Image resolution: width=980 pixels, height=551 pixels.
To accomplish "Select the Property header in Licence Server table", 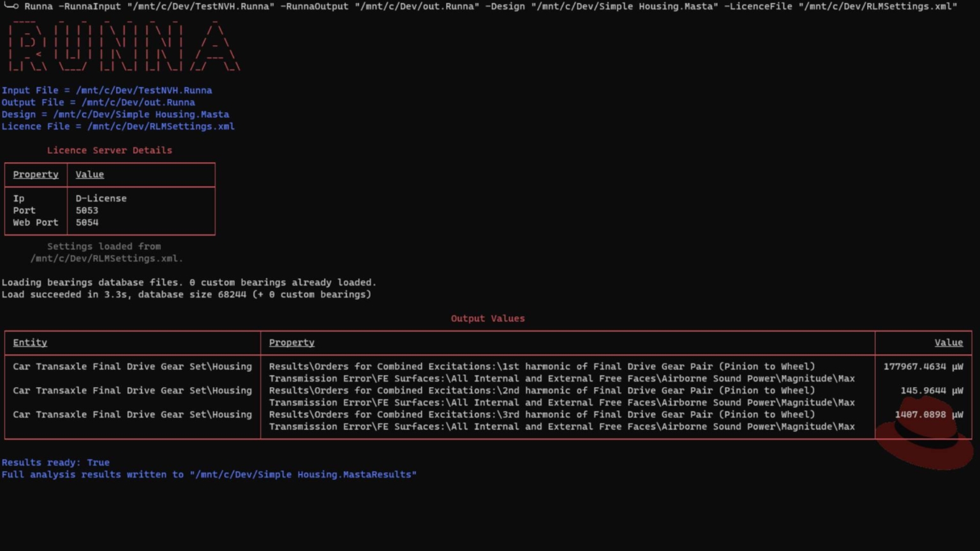I will click(36, 175).
